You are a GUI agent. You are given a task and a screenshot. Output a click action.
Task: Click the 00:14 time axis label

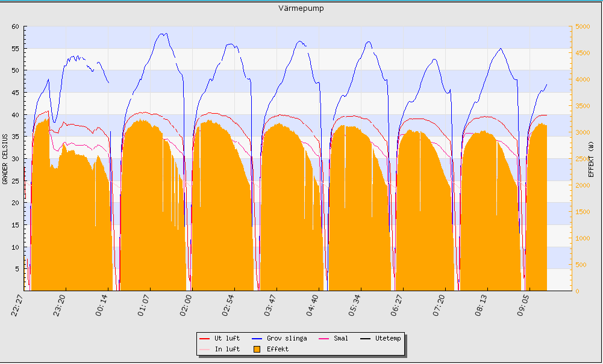tap(104, 305)
